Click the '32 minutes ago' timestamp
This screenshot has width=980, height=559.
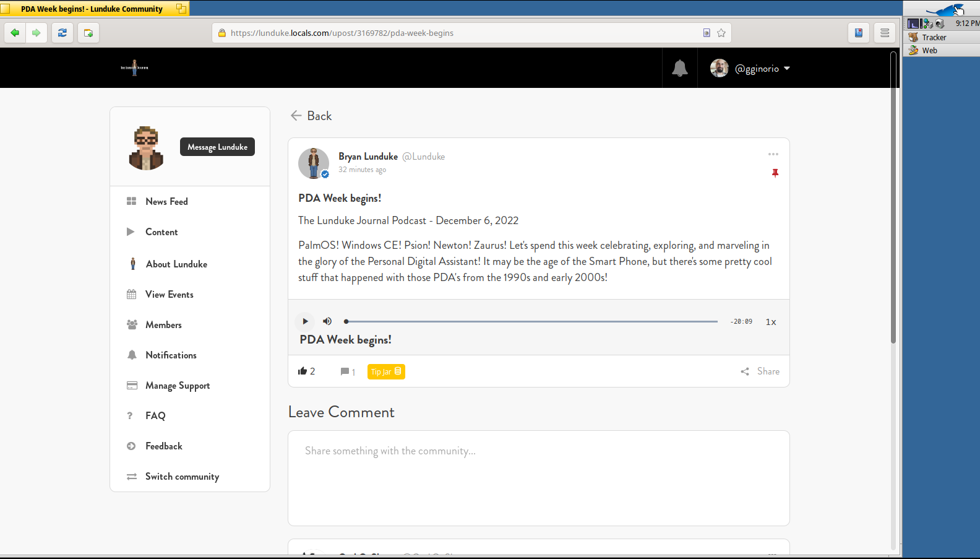point(362,170)
